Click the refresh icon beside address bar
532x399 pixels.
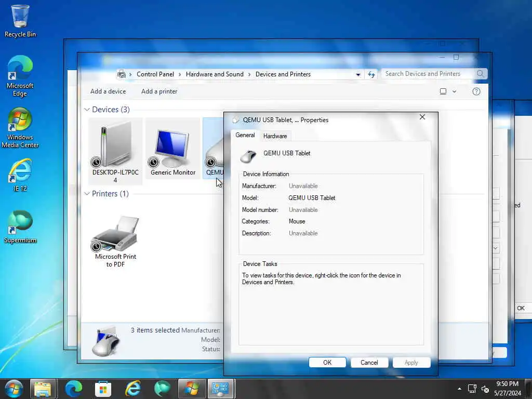click(371, 74)
